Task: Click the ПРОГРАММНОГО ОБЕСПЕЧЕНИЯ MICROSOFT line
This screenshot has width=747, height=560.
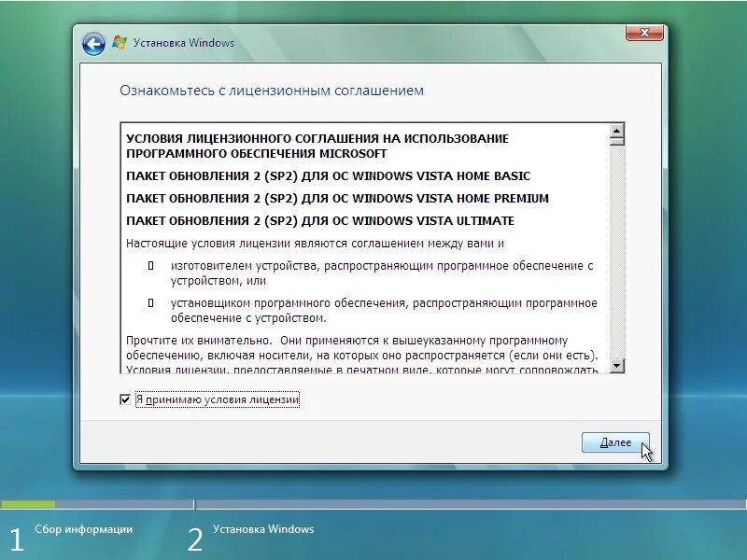Action: pyautogui.click(x=256, y=154)
